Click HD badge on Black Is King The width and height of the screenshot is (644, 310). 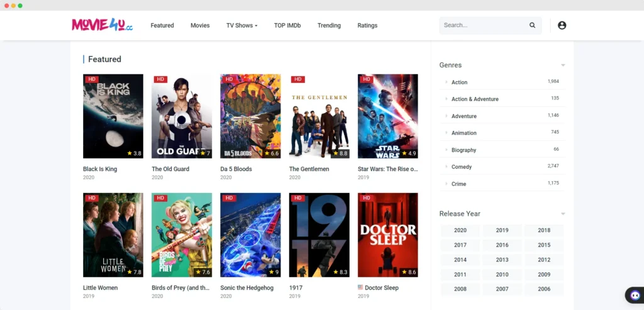pos(92,79)
